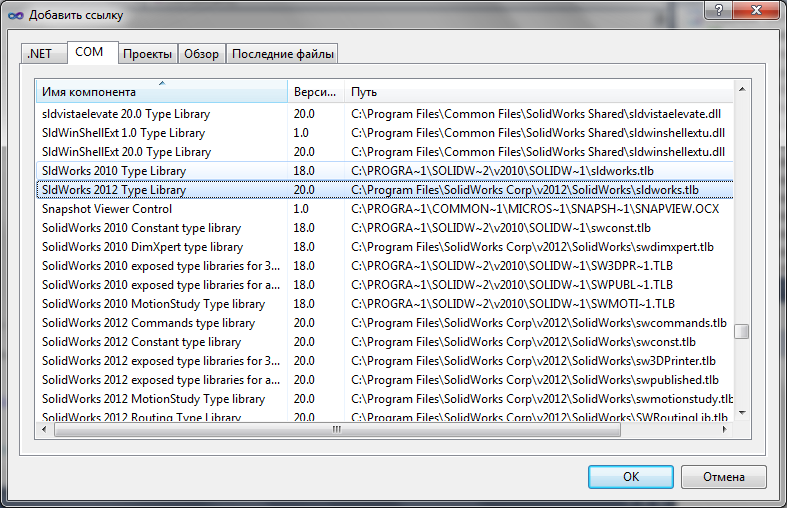Click the Отмена button
The height and width of the screenshot is (508, 787).
click(x=723, y=476)
